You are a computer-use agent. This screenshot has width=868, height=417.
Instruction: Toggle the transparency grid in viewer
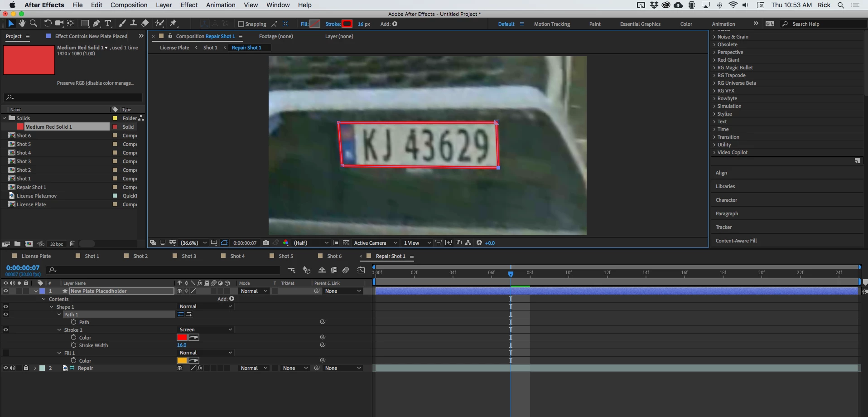click(x=346, y=243)
